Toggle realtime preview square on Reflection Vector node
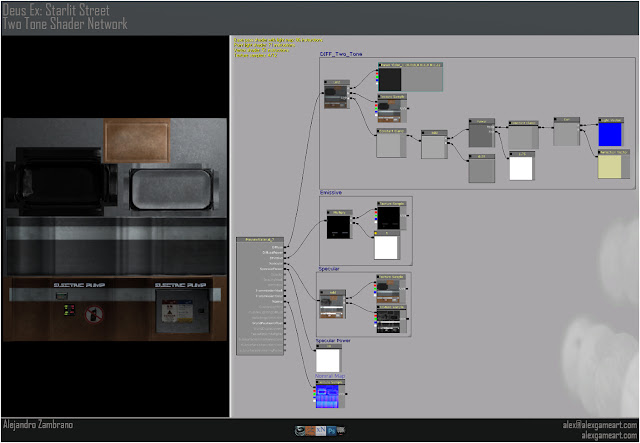This screenshot has width=640, height=443. click(600, 152)
